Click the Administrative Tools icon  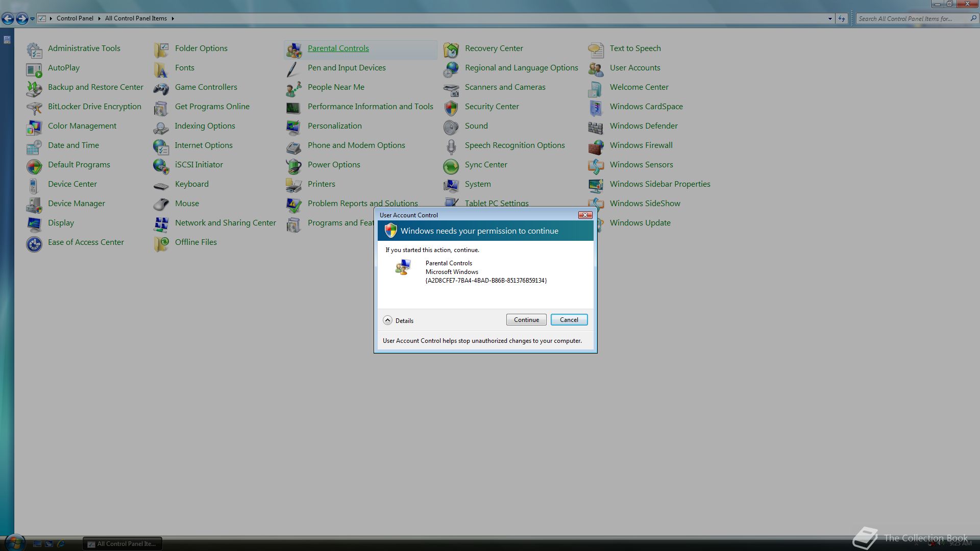point(34,50)
